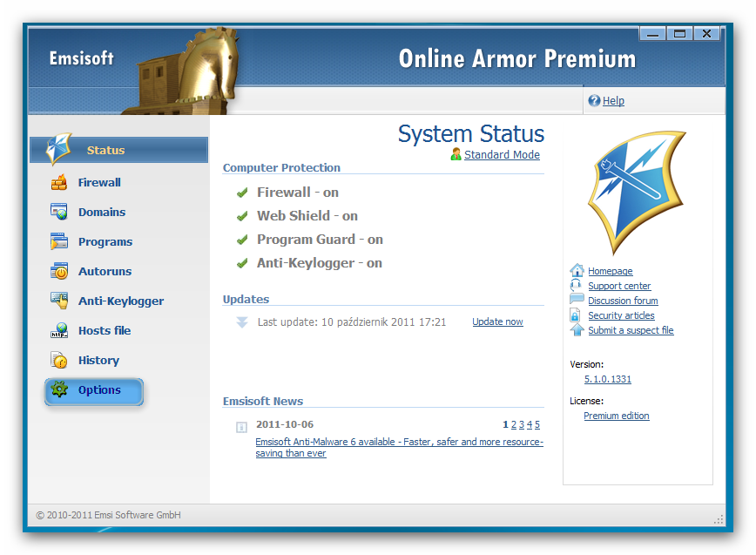This screenshot has width=756, height=555.
Task: Click the Hosts file http globe icon
Action: (x=59, y=330)
